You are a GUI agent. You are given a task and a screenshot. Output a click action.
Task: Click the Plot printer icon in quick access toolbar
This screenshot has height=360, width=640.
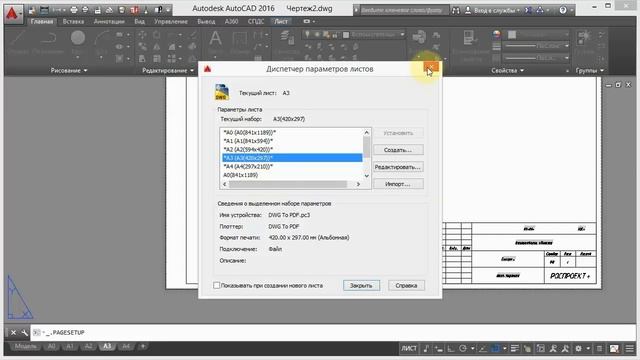[73, 10]
